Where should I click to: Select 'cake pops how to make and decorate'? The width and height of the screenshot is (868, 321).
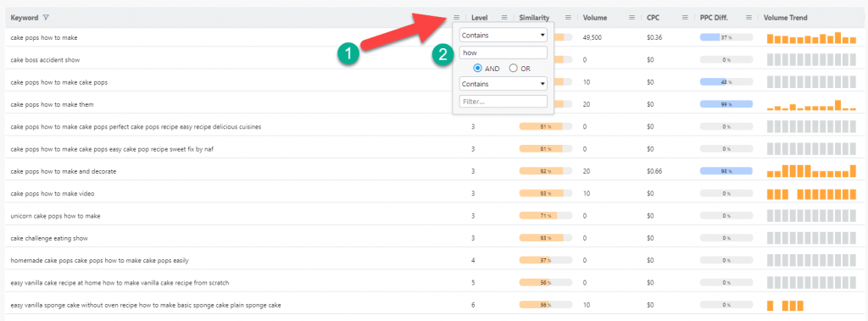(63, 172)
